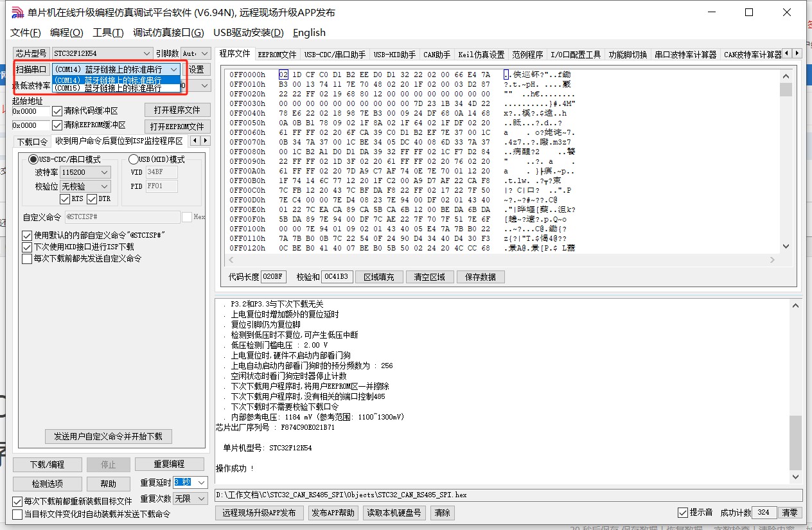The height and width of the screenshot is (530, 812).
Task: Switch to the I/O口配置工具 tab
Action: (576, 55)
